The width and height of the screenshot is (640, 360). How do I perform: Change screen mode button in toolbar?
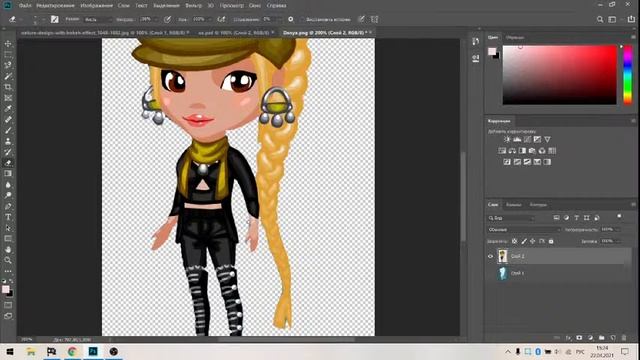(8, 316)
